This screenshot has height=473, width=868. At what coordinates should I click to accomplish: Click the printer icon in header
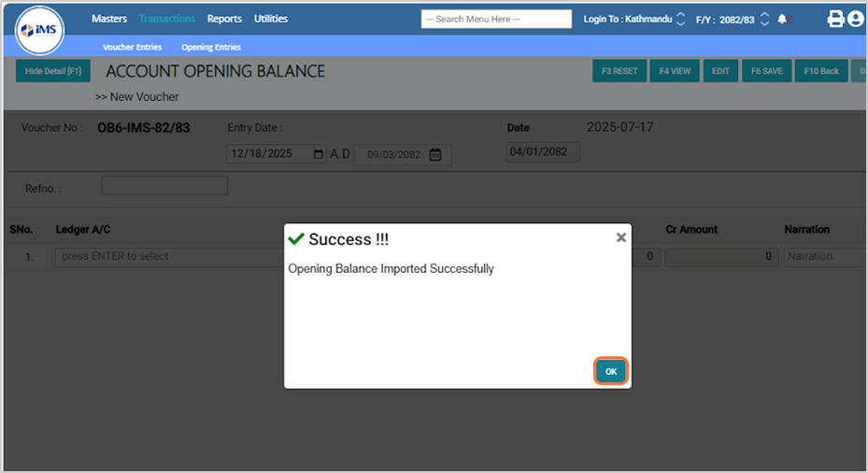[835, 20]
